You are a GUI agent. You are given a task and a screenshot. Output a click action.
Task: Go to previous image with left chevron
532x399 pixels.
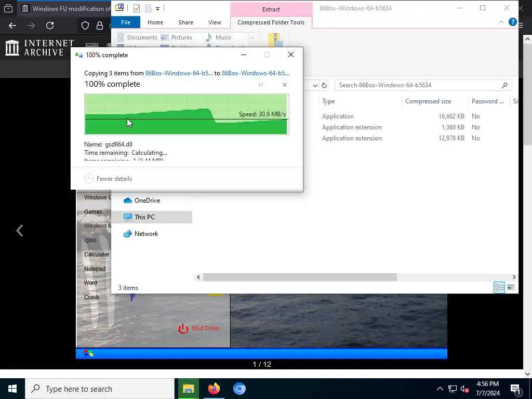click(x=20, y=231)
